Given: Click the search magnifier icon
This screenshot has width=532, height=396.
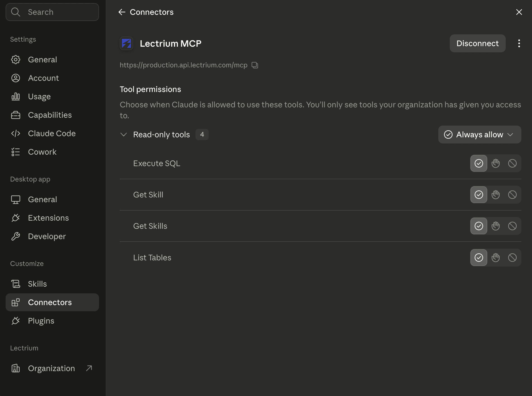Looking at the screenshot, I should (16, 12).
